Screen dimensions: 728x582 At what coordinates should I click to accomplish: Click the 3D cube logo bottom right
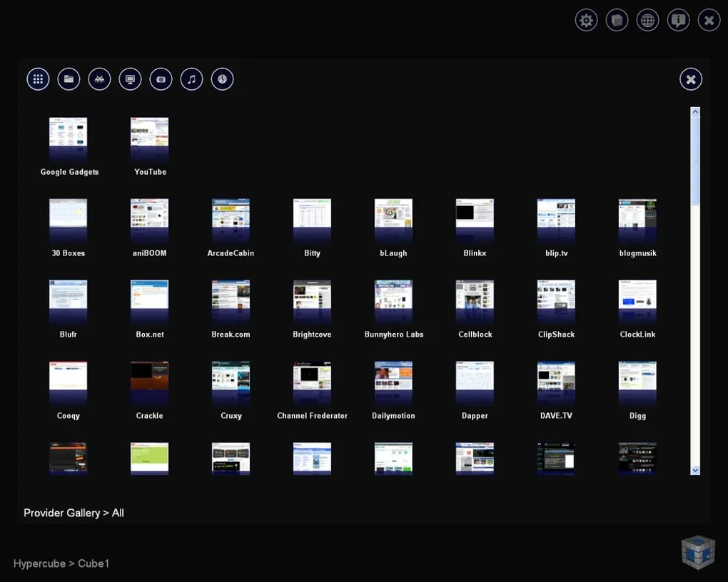[x=698, y=552]
